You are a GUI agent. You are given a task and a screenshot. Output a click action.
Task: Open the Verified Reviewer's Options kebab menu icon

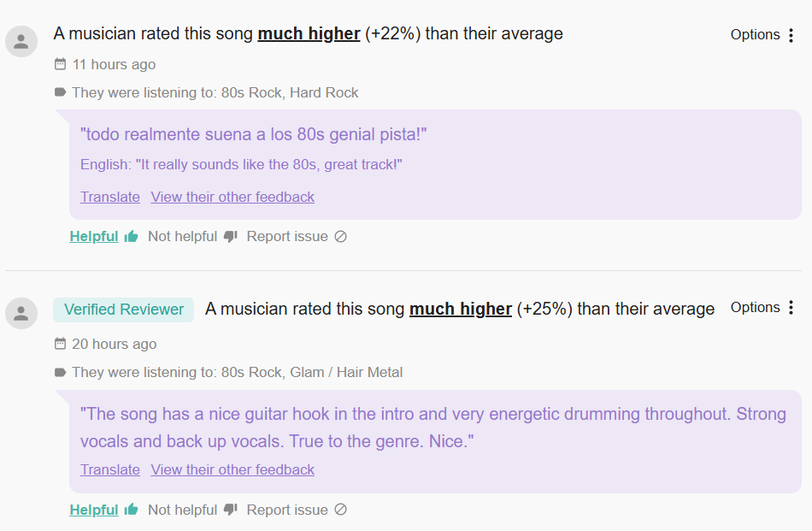(x=791, y=308)
